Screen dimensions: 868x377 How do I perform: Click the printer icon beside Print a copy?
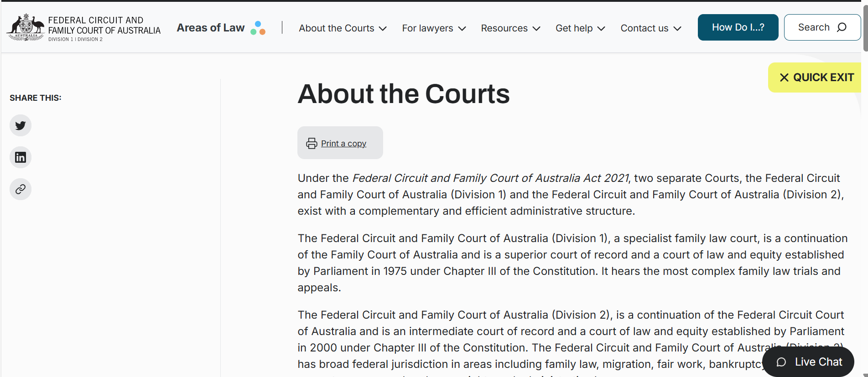coord(312,143)
